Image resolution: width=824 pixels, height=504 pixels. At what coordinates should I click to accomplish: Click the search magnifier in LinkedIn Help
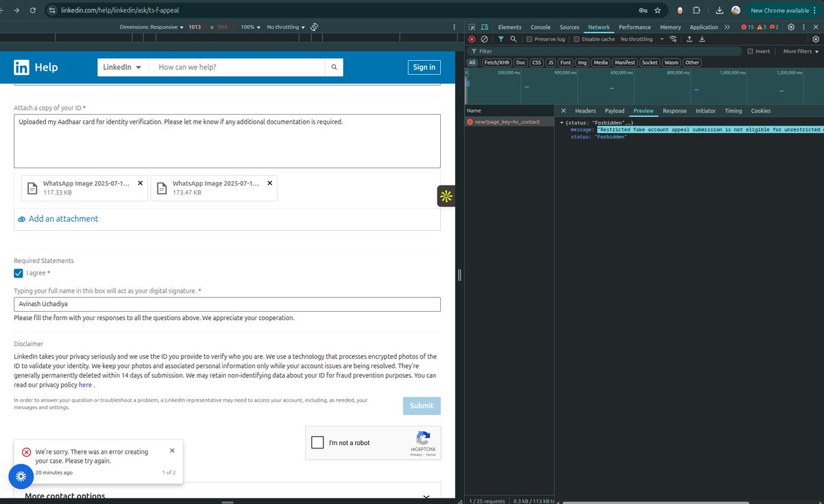point(334,67)
